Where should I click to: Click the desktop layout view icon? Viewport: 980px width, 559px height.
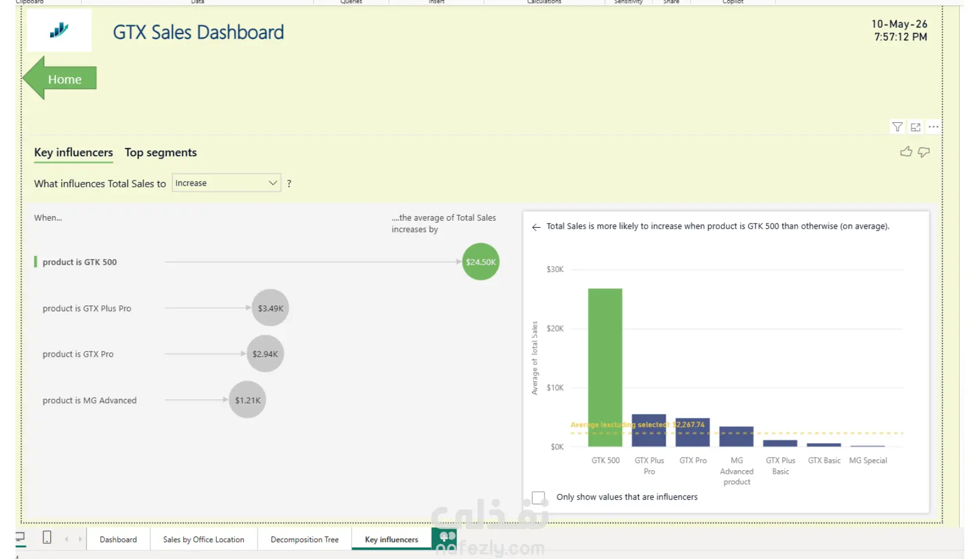point(21,538)
